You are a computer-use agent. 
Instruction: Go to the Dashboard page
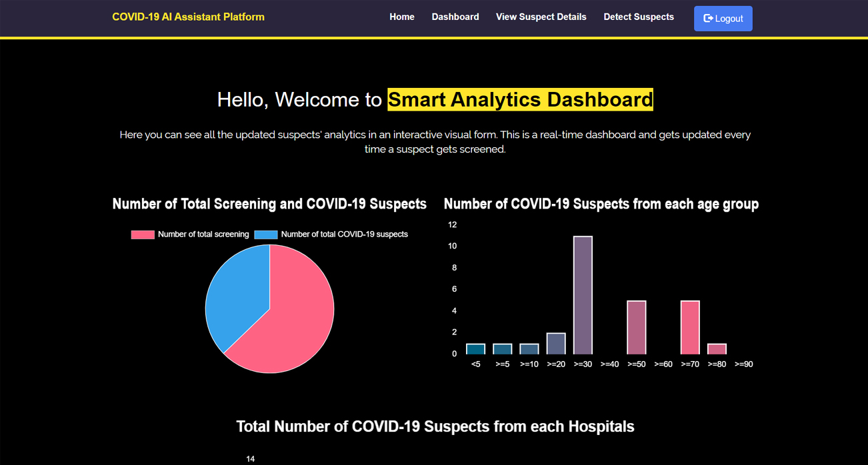tap(455, 17)
